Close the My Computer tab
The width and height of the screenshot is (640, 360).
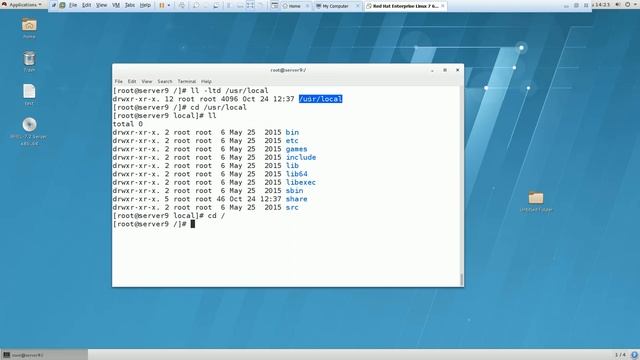pyautogui.click(x=358, y=6)
